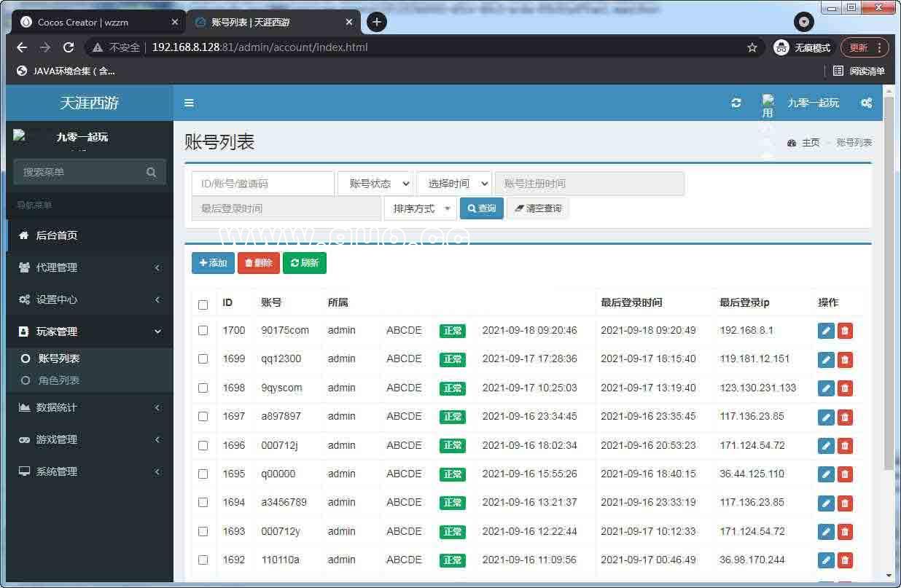The image size is (901, 588).
Task: Open the settings gears icon in header
Action: tap(866, 103)
